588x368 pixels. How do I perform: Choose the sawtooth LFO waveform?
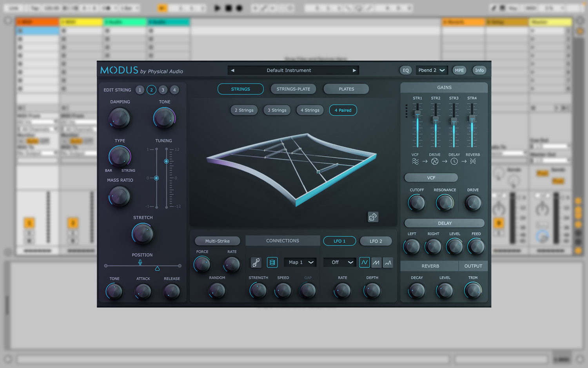point(376,262)
